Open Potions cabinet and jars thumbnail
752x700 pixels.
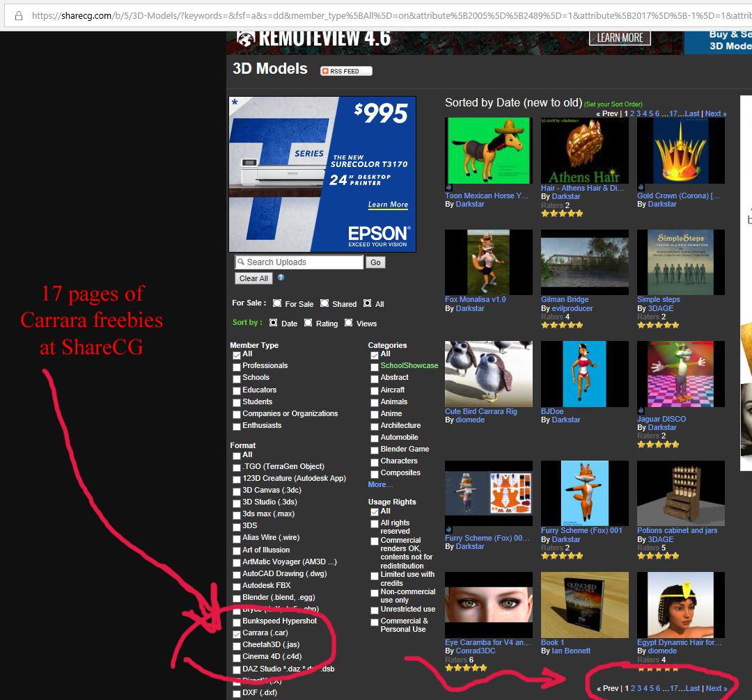pos(680,493)
